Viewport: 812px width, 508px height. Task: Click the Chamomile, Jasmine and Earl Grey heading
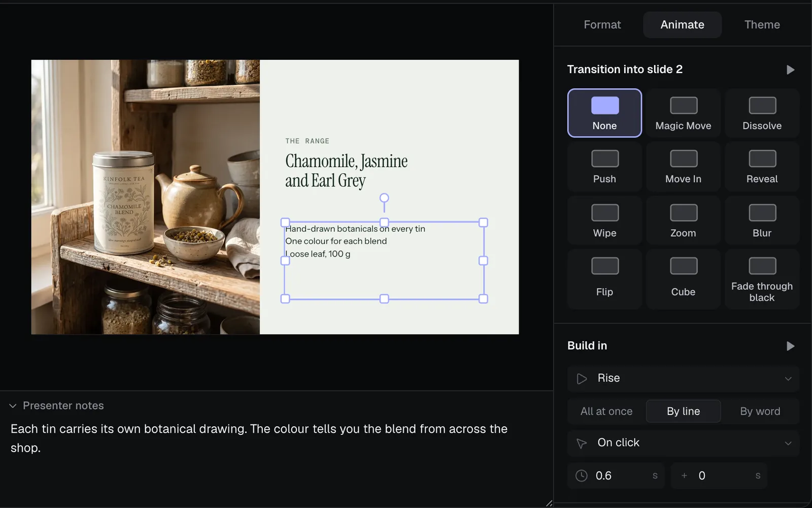tap(346, 171)
